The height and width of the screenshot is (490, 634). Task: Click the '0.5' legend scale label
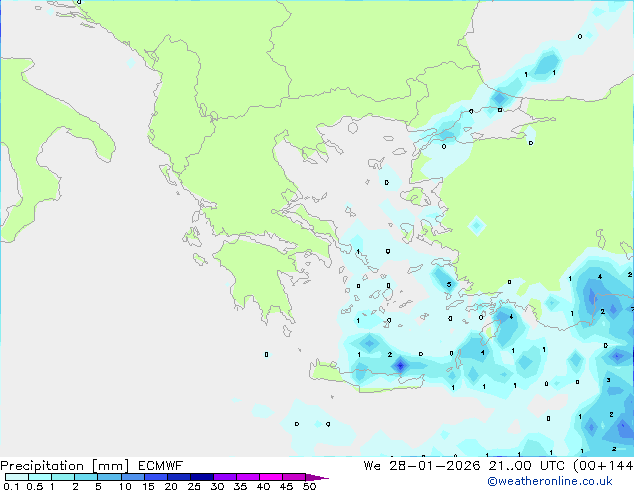point(35,486)
